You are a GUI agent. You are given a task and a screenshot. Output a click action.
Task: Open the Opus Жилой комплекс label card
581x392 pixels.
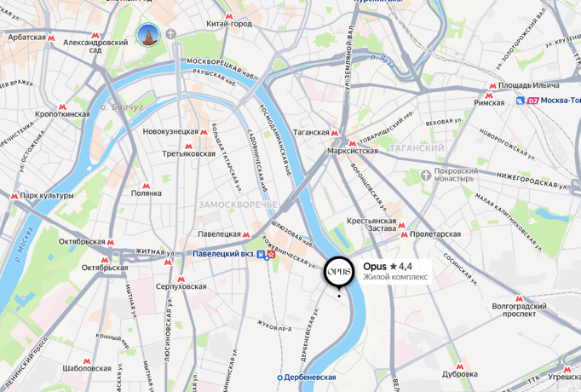[395, 272]
